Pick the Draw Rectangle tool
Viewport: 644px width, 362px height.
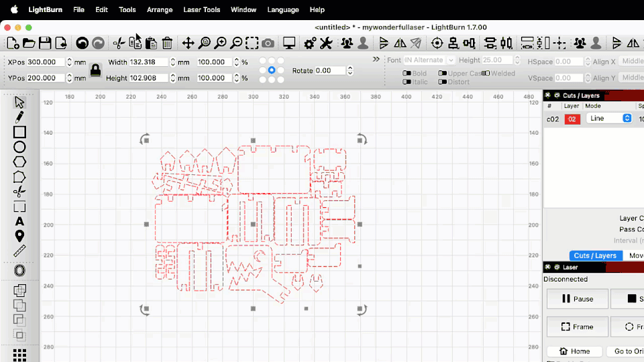(19, 132)
